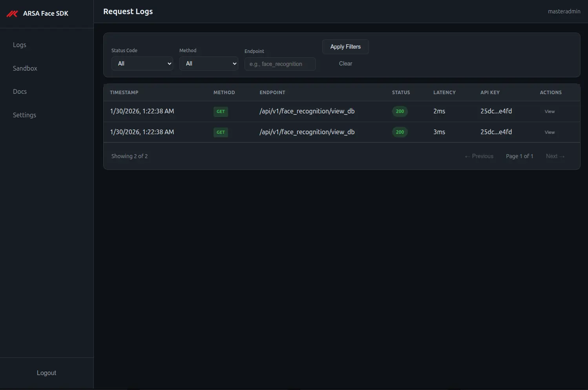Click the API key 25dc...e4fd in first row
The width and height of the screenshot is (588, 390).
click(496, 111)
